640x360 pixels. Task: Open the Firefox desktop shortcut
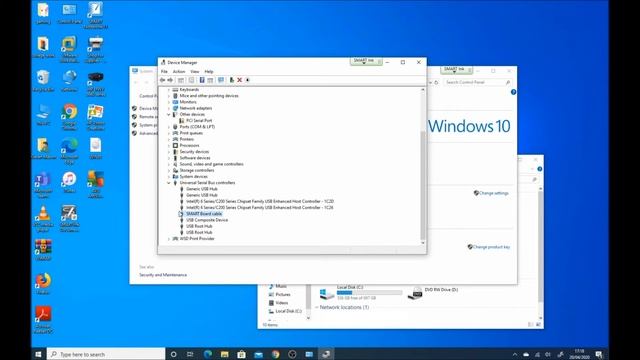pos(43,283)
